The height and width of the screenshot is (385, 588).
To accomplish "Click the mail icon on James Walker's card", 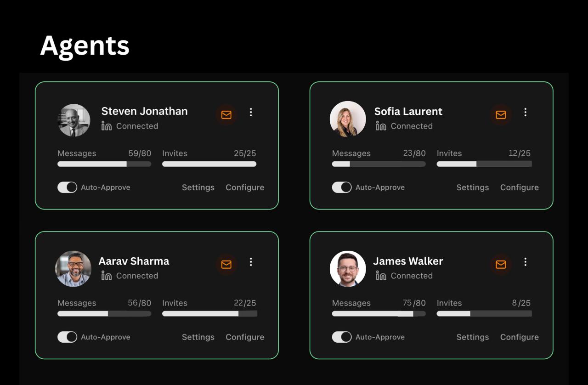I will 501,264.
